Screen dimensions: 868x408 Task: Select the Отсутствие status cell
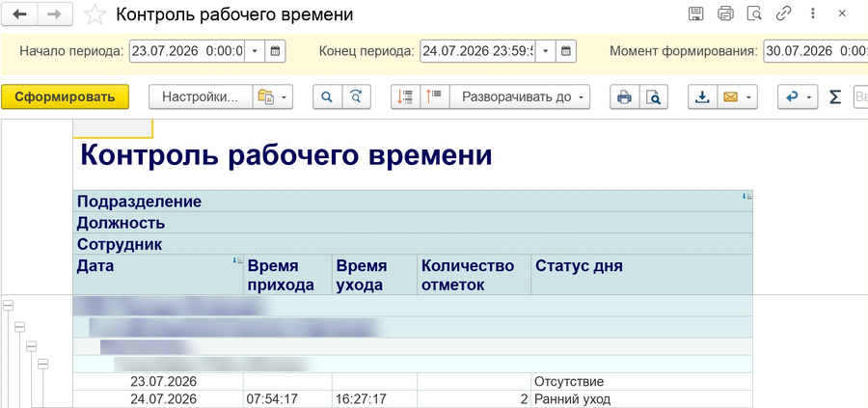coord(641,381)
